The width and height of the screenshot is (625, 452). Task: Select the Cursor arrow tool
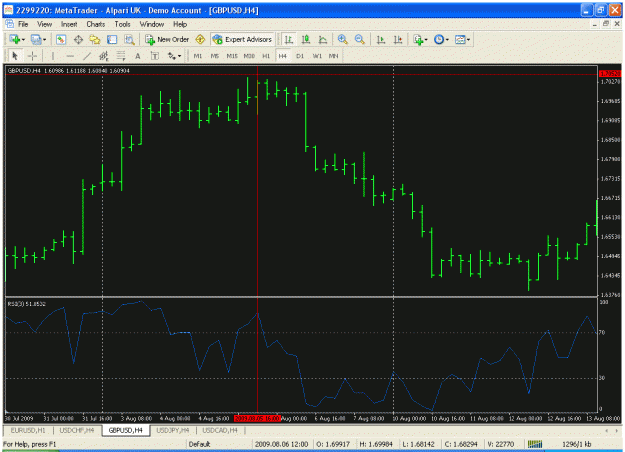[15, 56]
